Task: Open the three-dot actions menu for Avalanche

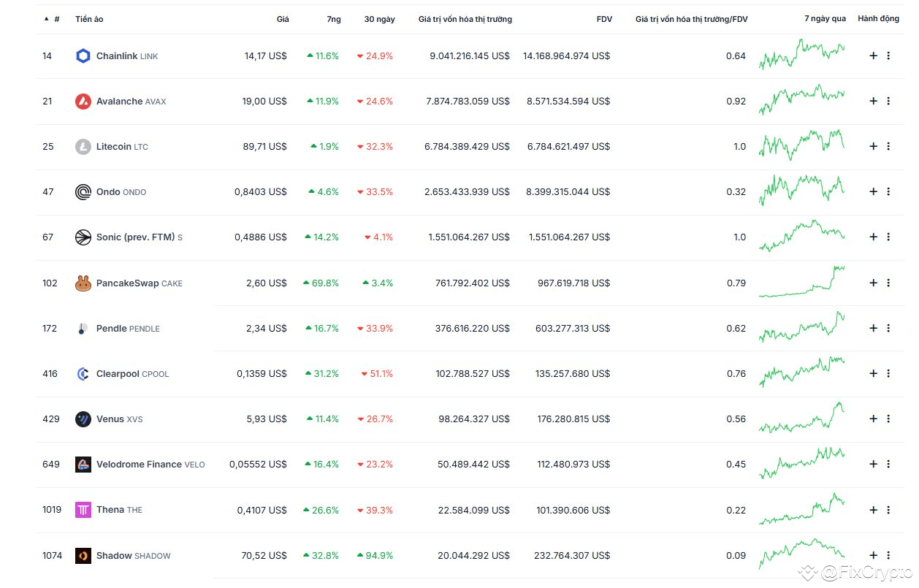Action: (x=889, y=101)
